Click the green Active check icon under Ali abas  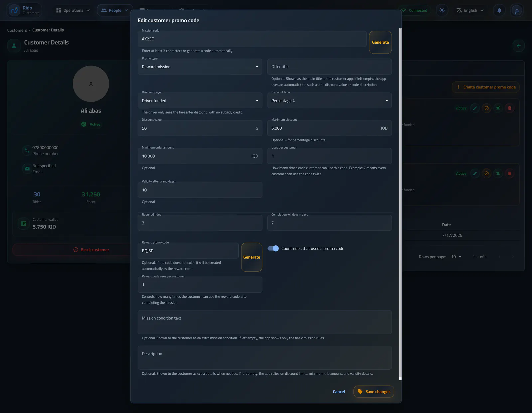(x=84, y=124)
